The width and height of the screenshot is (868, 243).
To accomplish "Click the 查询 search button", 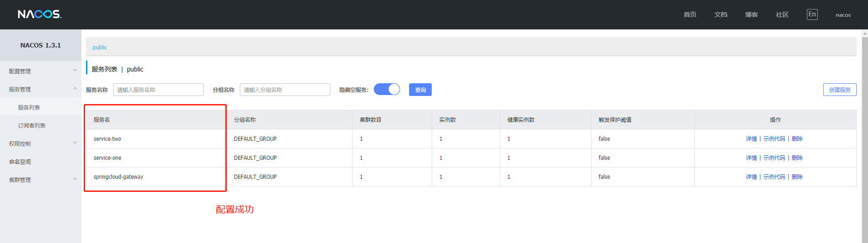I will [x=420, y=90].
